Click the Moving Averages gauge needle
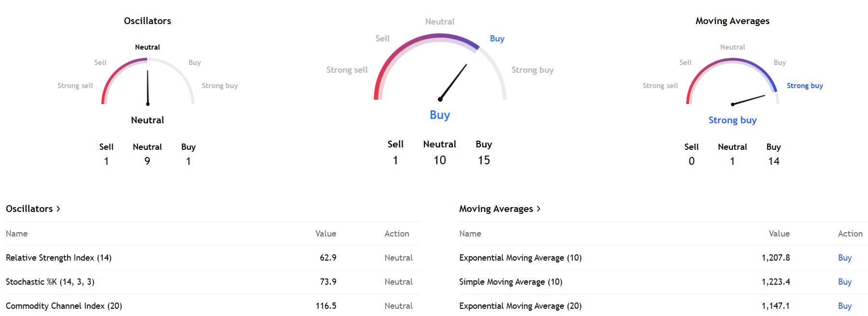Viewport: 868px width, 316px height. [x=748, y=100]
